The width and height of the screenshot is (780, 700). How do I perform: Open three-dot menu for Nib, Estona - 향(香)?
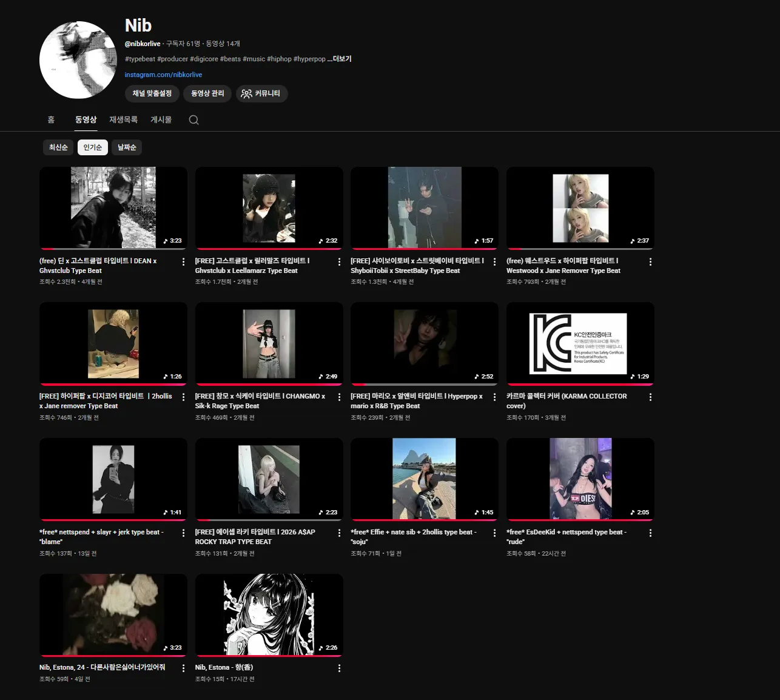pyautogui.click(x=339, y=668)
